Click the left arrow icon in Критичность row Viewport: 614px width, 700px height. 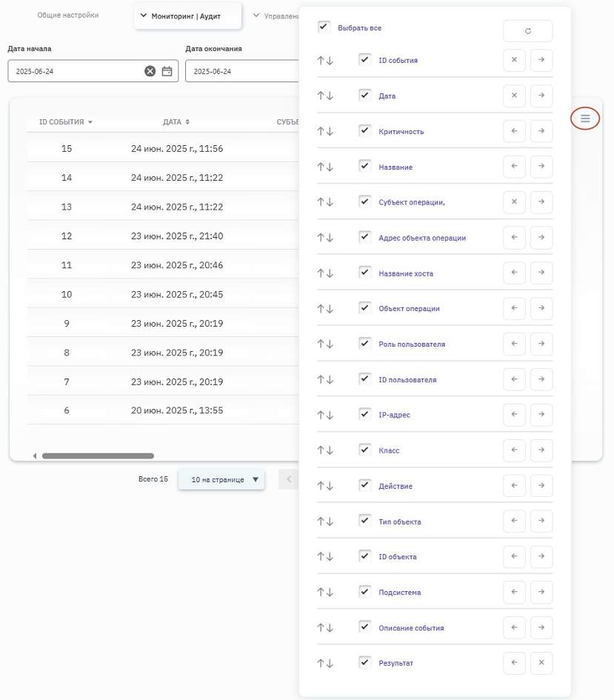pos(514,131)
